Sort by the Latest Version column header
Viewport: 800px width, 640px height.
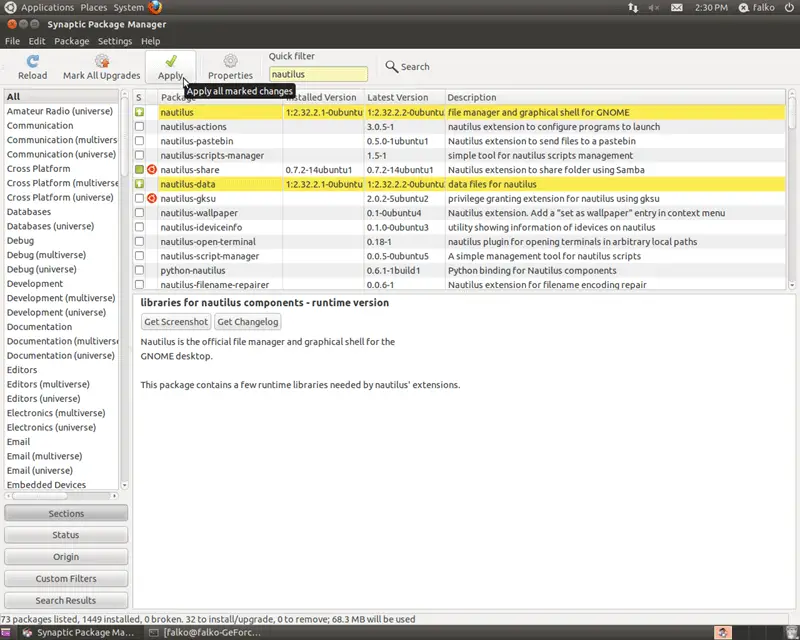coord(404,97)
